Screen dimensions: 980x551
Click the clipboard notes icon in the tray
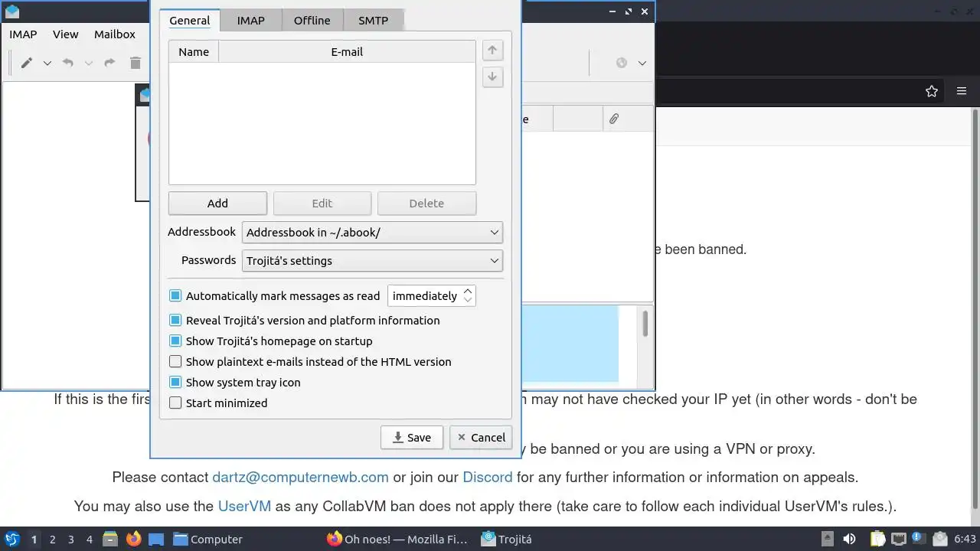tap(877, 539)
